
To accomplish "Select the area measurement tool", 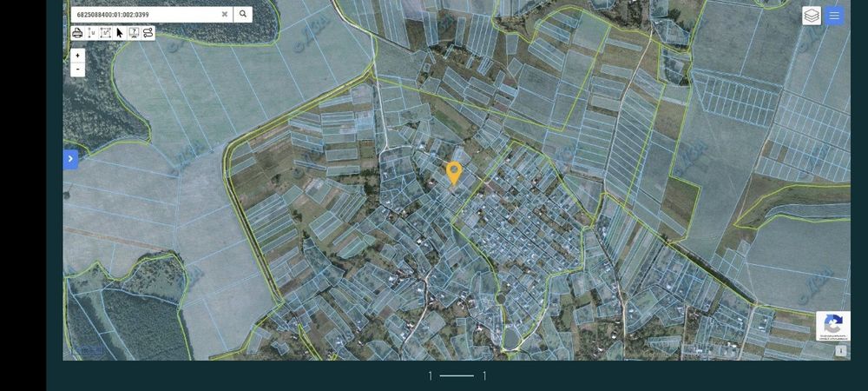I will [x=106, y=33].
